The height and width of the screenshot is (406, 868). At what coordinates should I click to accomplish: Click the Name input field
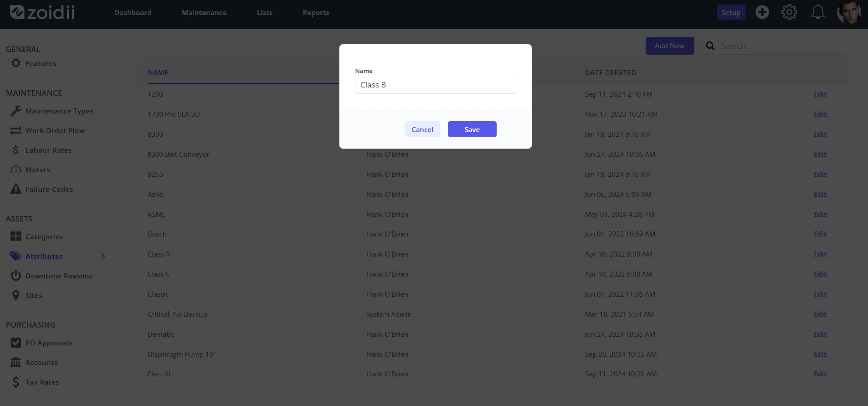[435, 84]
